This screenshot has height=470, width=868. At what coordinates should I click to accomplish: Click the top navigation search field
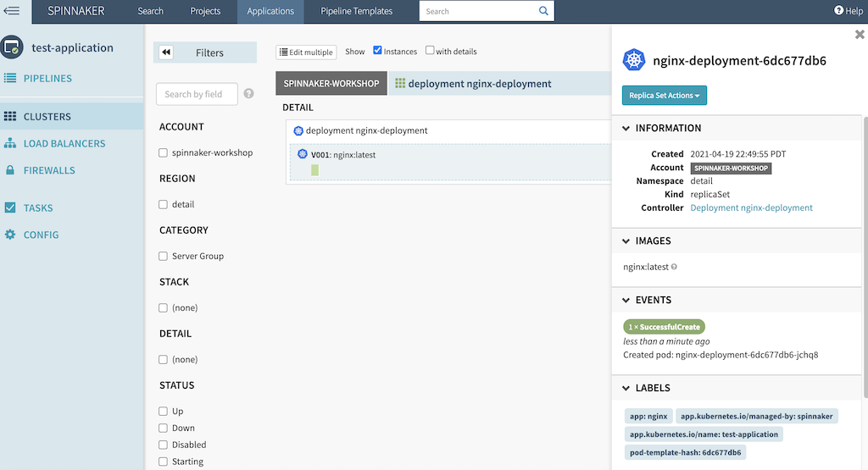coord(478,11)
